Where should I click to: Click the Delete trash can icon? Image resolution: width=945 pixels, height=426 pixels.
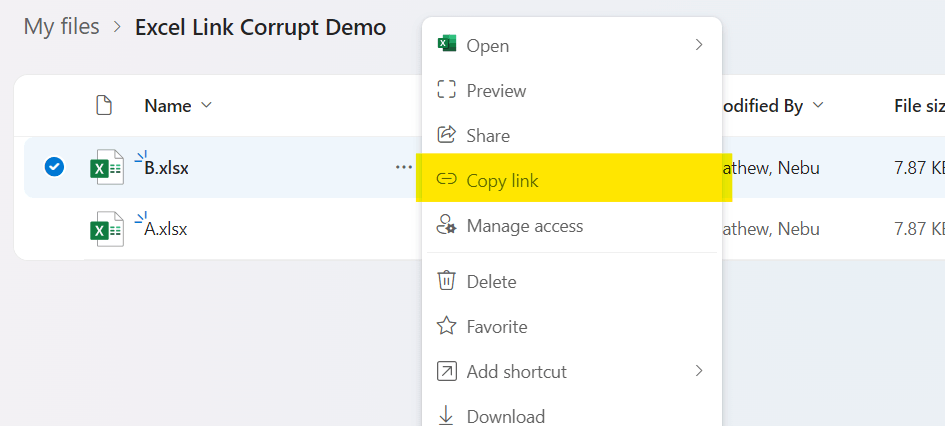[447, 281]
